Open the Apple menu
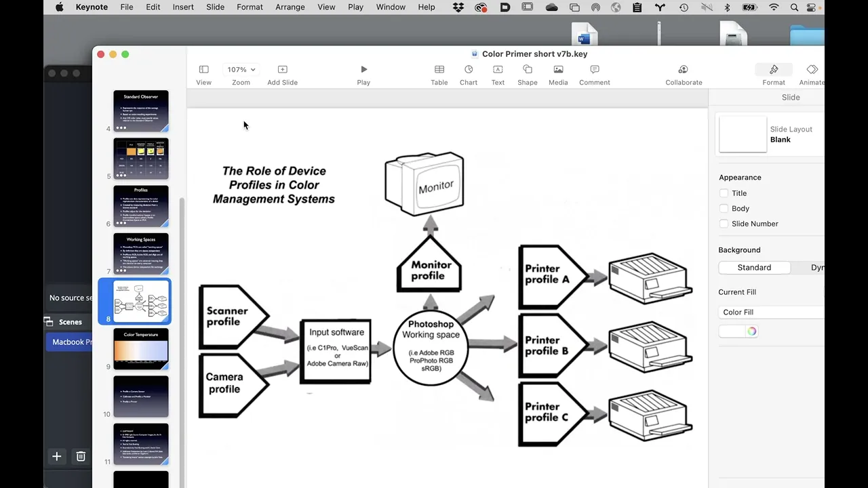The width and height of the screenshot is (868, 488). coord(59,7)
